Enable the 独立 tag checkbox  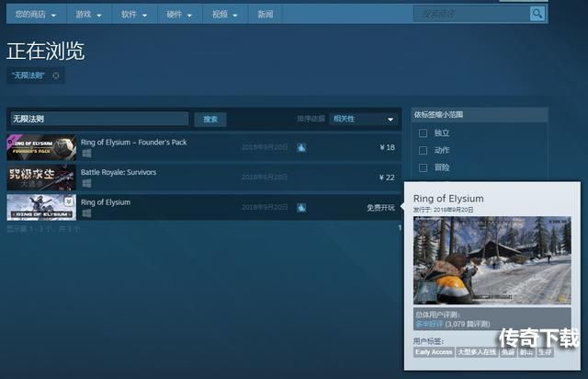point(423,133)
